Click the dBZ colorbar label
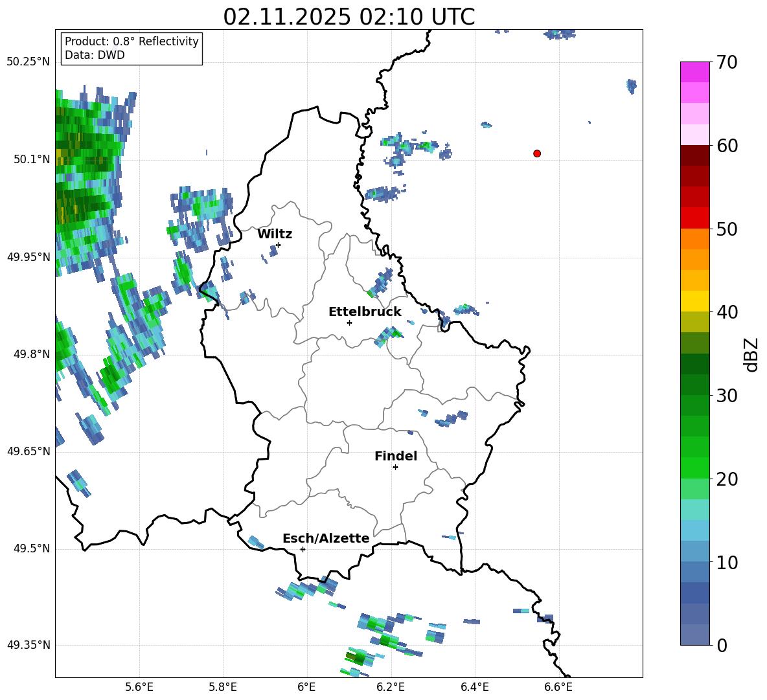Viewport: 767px width, 700px height. pyautogui.click(x=752, y=354)
